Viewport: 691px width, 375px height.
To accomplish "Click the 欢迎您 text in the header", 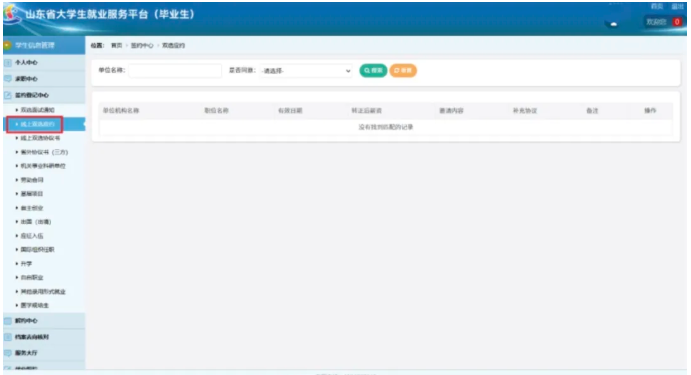I will pos(656,22).
